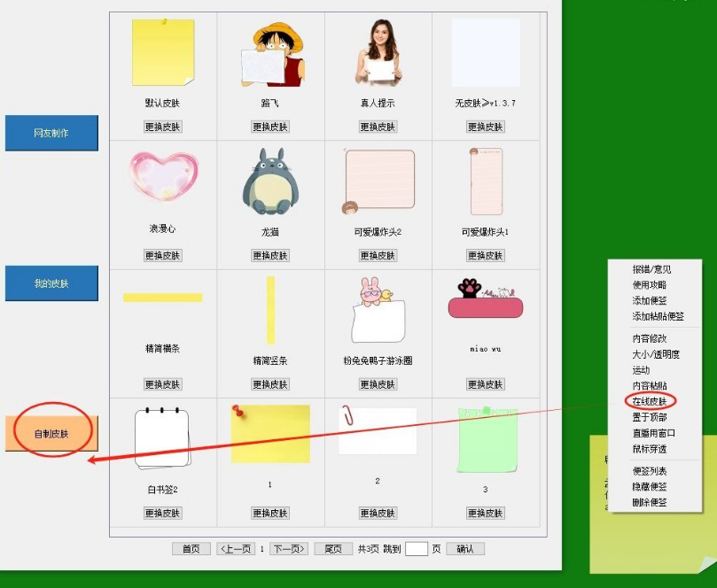This screenshot has width=717, height=588.
Task: Apply the 白书签2 skin with 更换皮肤
Action: pos(163,514)
